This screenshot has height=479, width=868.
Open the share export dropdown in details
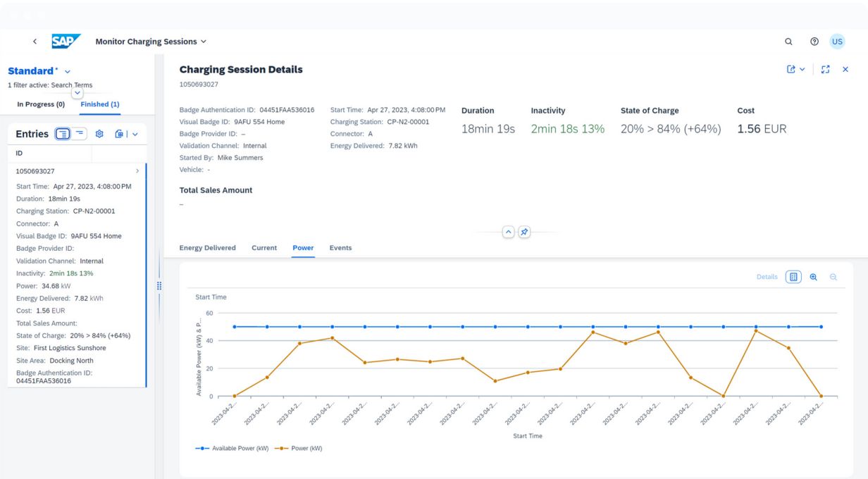pos(795,70)
